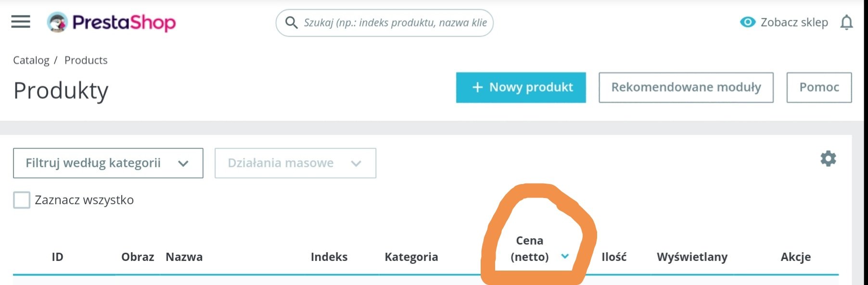Click the Nowy produkt button

521,87
